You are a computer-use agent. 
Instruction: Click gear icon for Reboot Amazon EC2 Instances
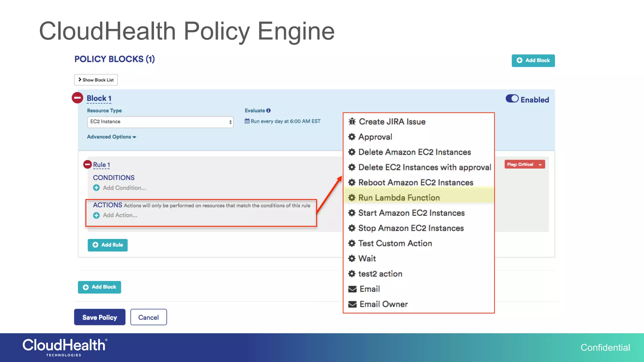point(352,182)
